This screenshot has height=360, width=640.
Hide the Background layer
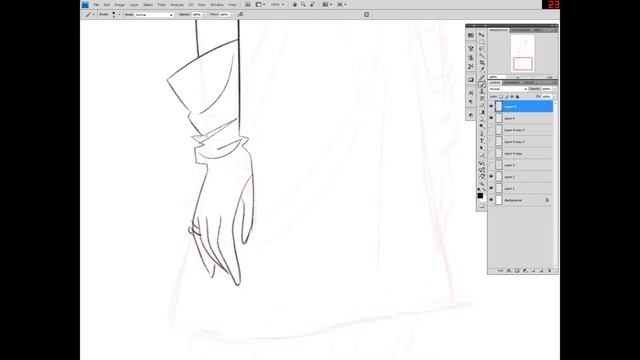tap(491, 200)
